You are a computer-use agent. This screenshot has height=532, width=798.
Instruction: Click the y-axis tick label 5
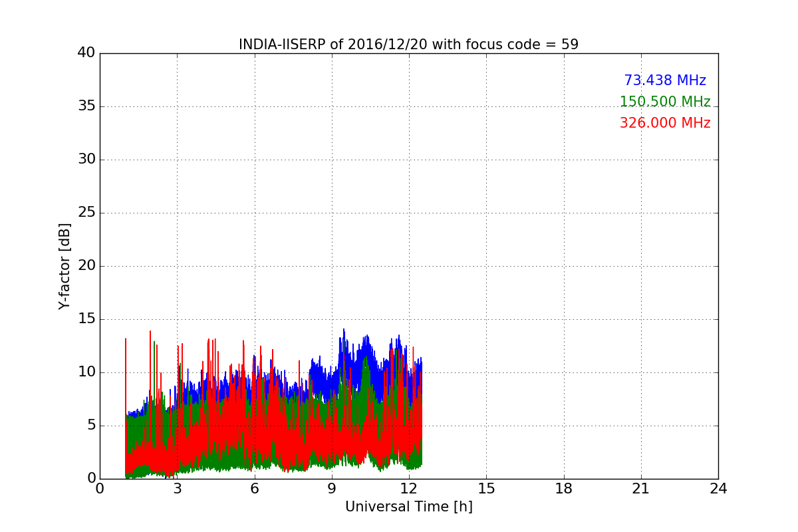click(x=91, y=426)
